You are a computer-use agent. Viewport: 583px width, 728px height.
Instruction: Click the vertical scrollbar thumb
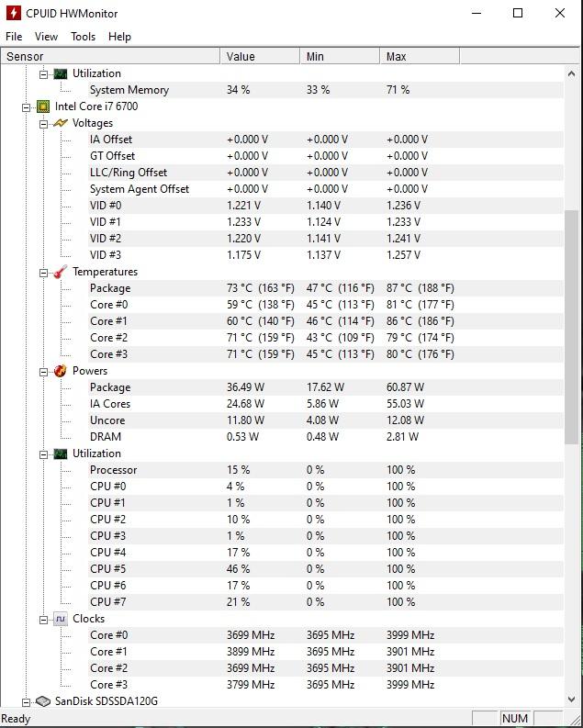point(571,327)
